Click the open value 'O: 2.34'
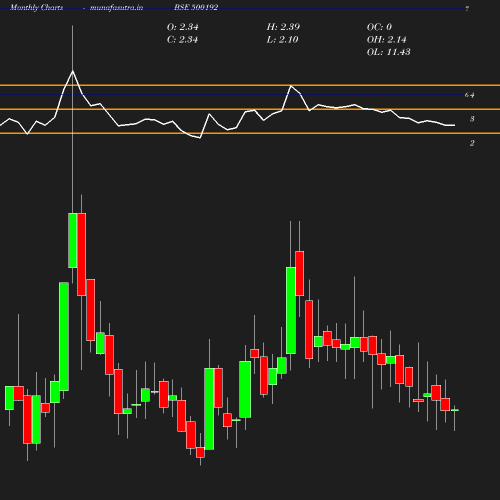 point(182,27)
